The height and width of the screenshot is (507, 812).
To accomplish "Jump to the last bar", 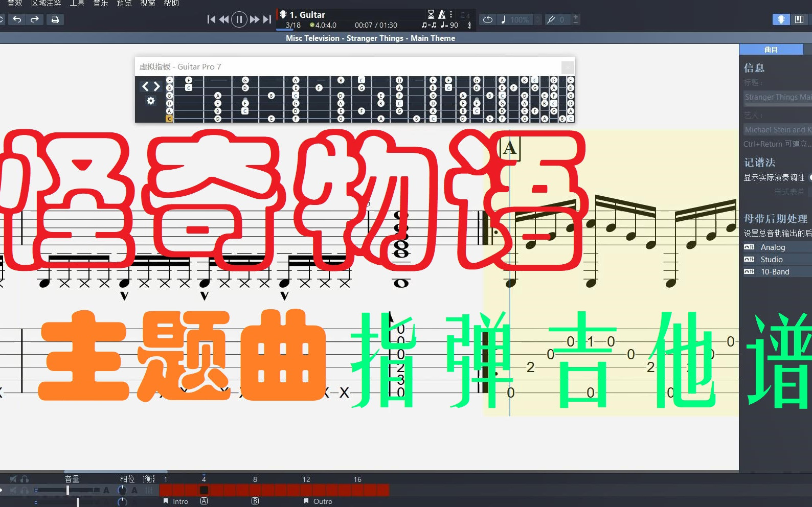I will coord(267,19).
